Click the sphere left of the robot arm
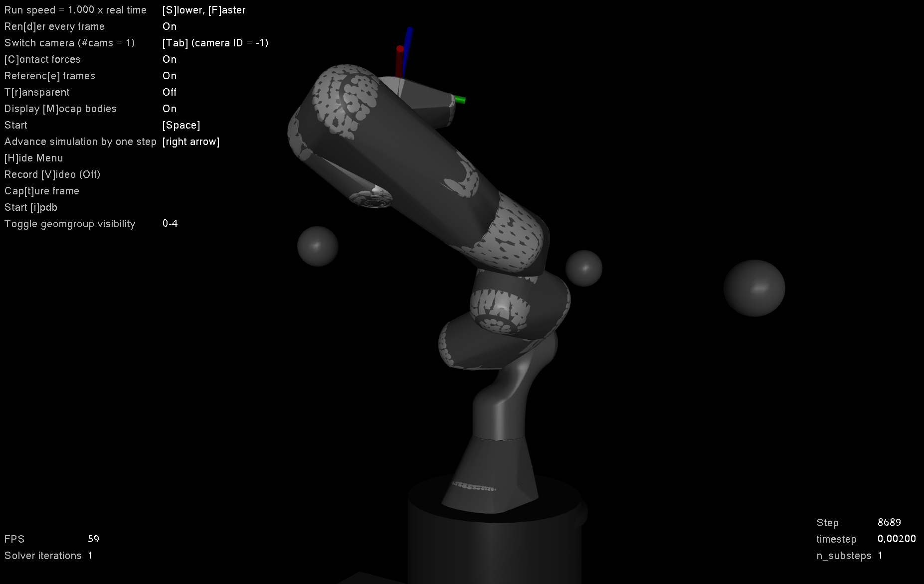 (x=318, y=246)
